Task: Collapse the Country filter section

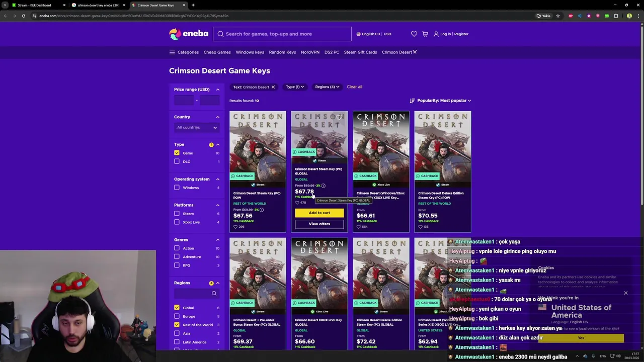Action: pos(218,117)
